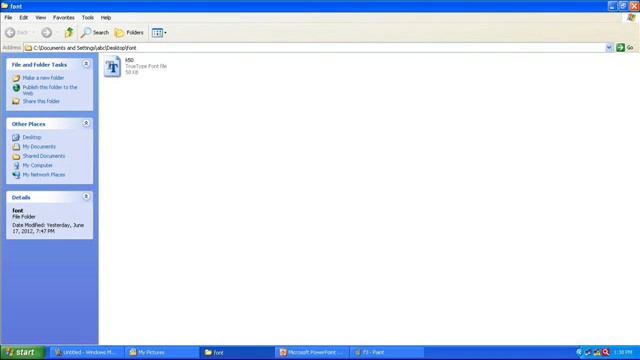Click the 'TrueType Font file' description text
Screen dimensions: 640x360
146,66
